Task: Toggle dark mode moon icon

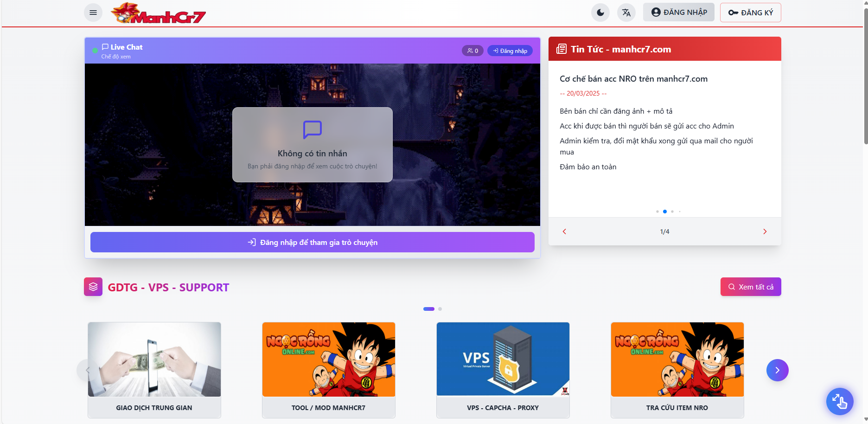Action: (x=600, y=13)
